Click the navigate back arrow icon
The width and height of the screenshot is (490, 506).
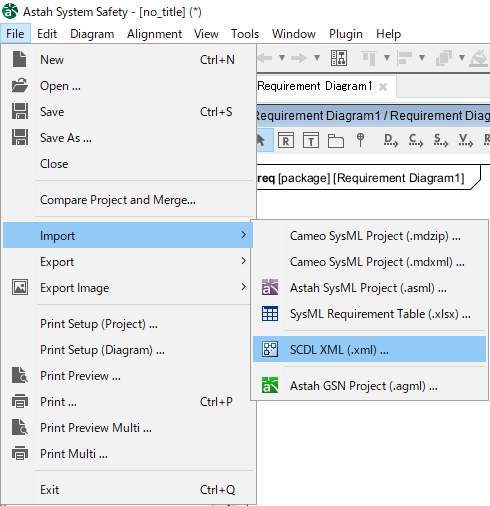click(x=265, y=58)
